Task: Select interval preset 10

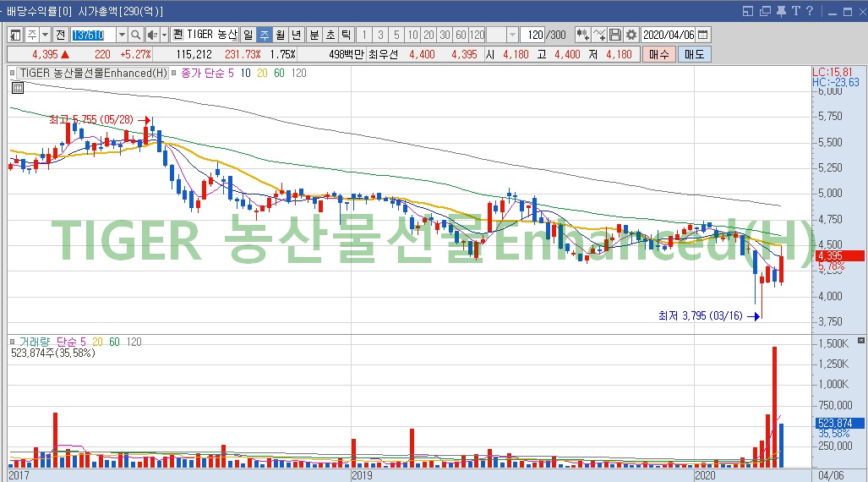Action: coord(412,35)
